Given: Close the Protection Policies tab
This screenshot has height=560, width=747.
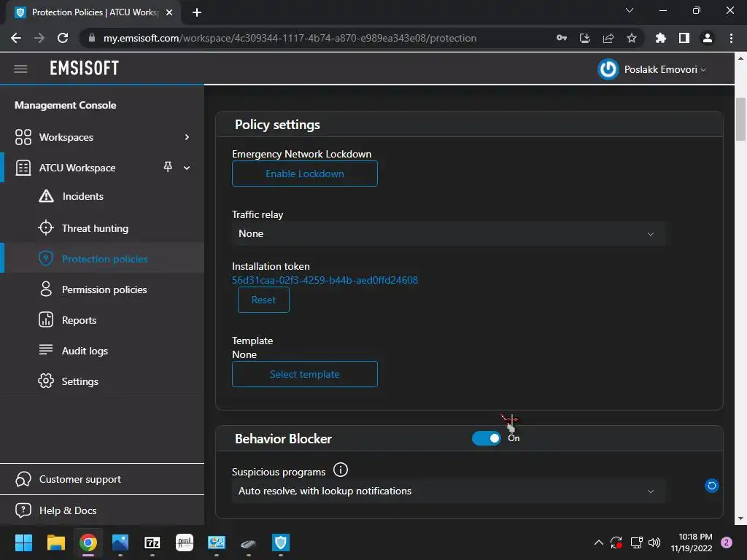Looking at the screenshot, I should (169, 12).
